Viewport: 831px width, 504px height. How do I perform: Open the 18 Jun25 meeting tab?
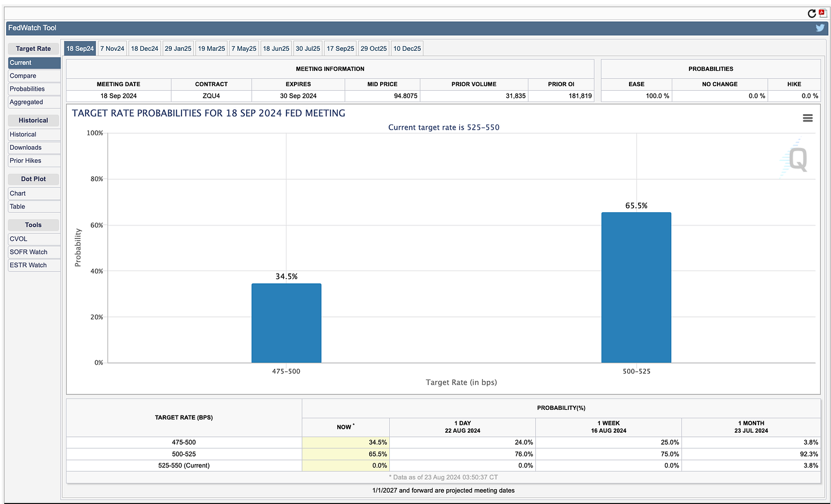276,49
